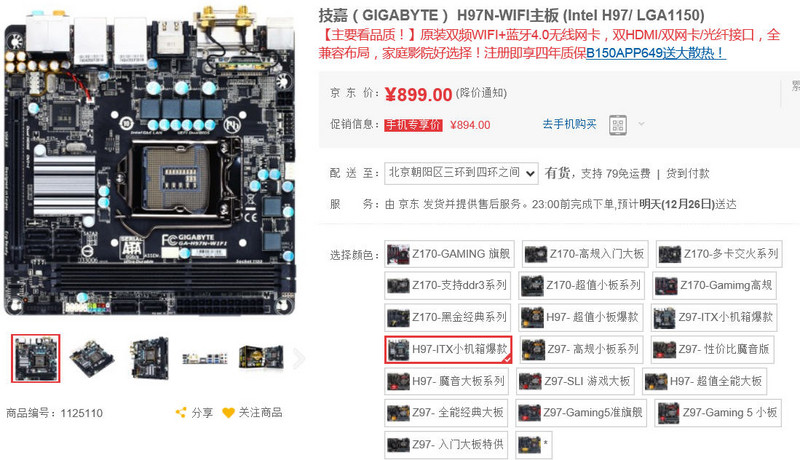Image resolution: width=800 pixels, height=460 pixels.
Task: Open the delivery address dropdown 北京朝阳区
Action: coord(461,173)
